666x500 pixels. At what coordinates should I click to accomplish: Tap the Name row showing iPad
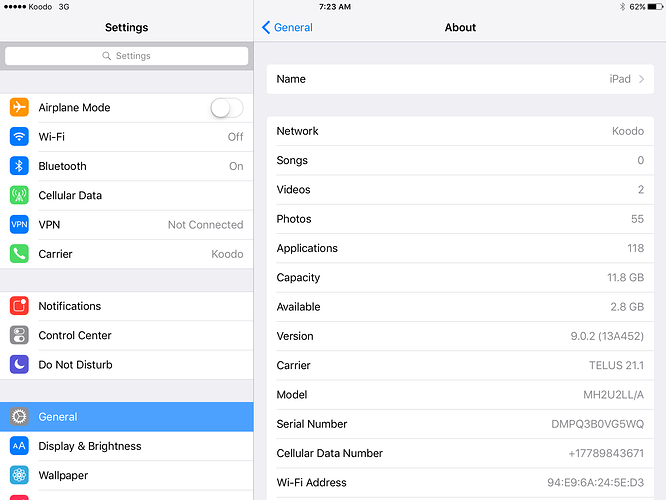460,79
